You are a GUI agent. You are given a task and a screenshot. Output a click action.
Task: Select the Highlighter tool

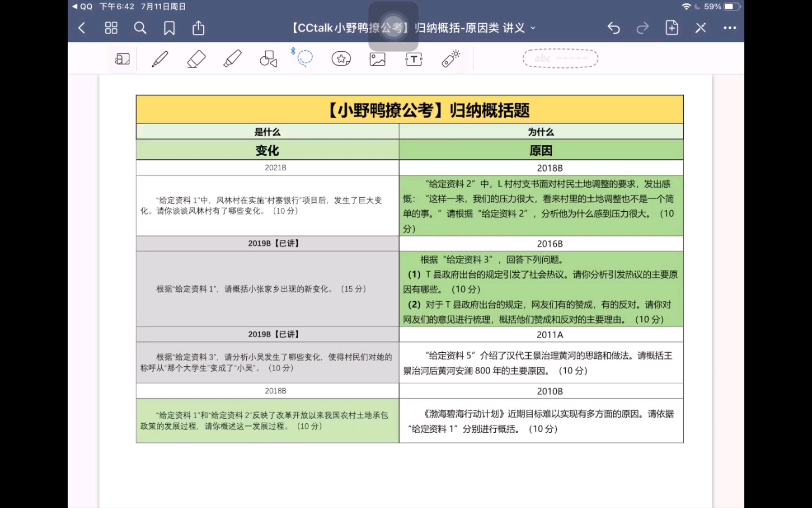tap(233, 59)
